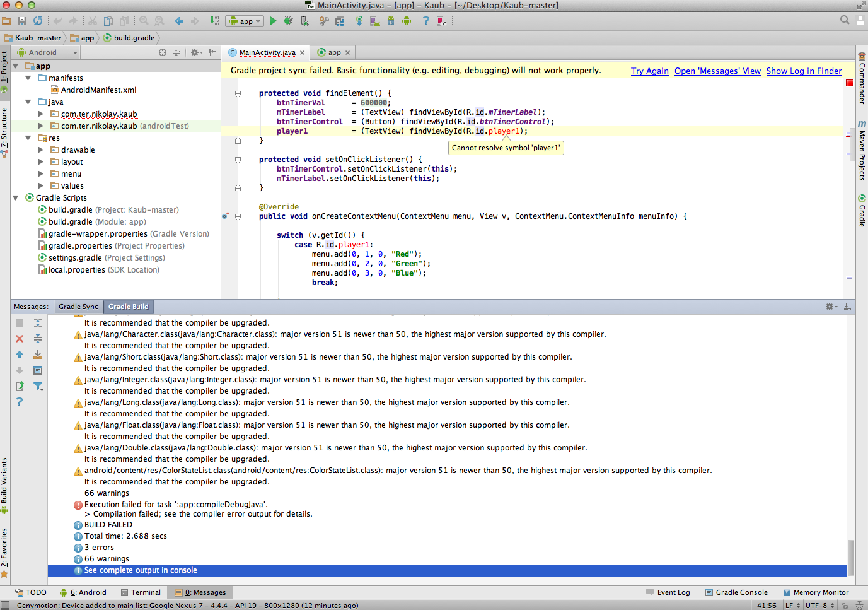Switch to the Gradle Sync tab
The image size is (868, 610).
(78, 307)
